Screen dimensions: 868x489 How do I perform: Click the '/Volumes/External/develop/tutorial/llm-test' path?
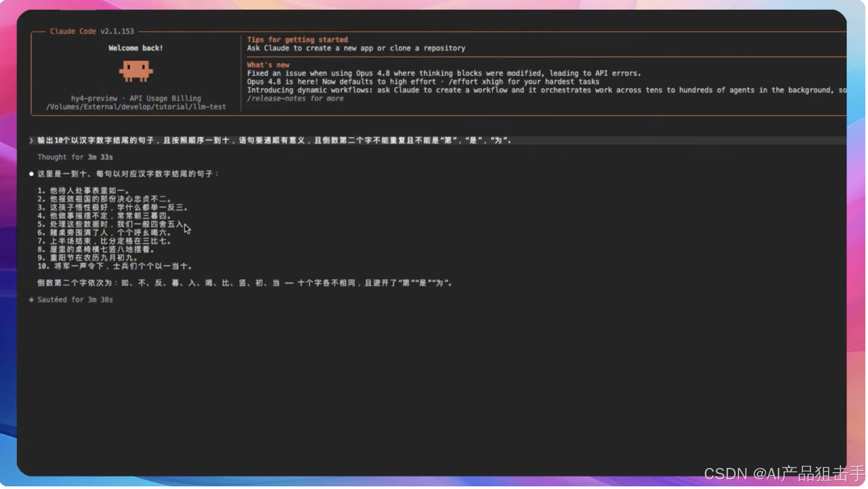[x=136, y=107]
